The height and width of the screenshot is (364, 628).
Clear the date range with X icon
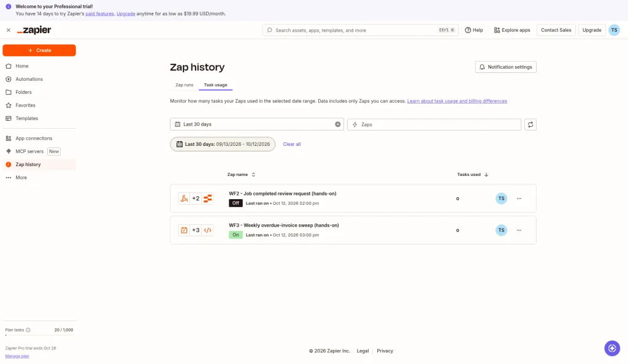tap(338, 124)
